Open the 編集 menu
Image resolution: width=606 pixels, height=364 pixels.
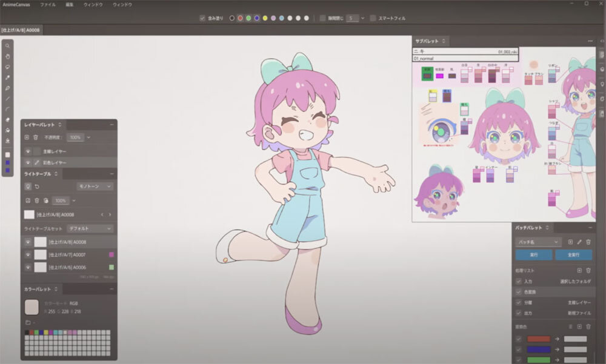click(x=70, y=4)
